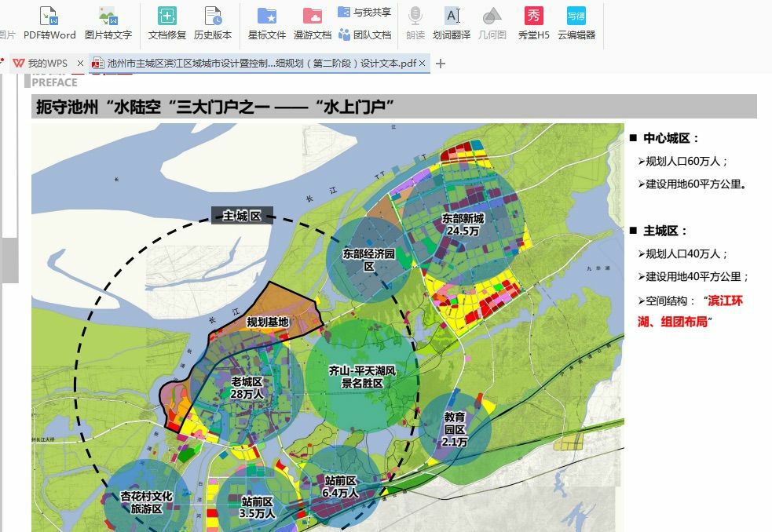The image size is (772, 532).
Task: Click the PREFACE heading text
Action: (x=55, y=82)
